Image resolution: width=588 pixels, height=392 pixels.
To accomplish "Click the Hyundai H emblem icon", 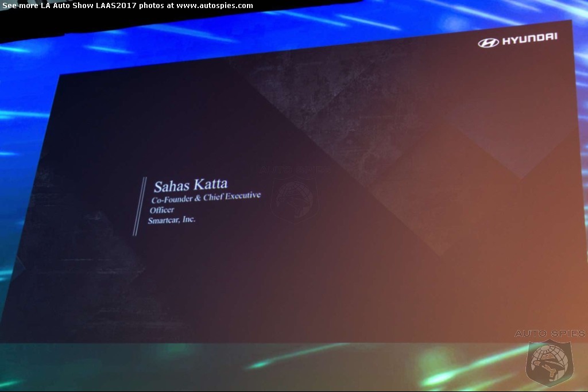I will [x=488, y=42].
